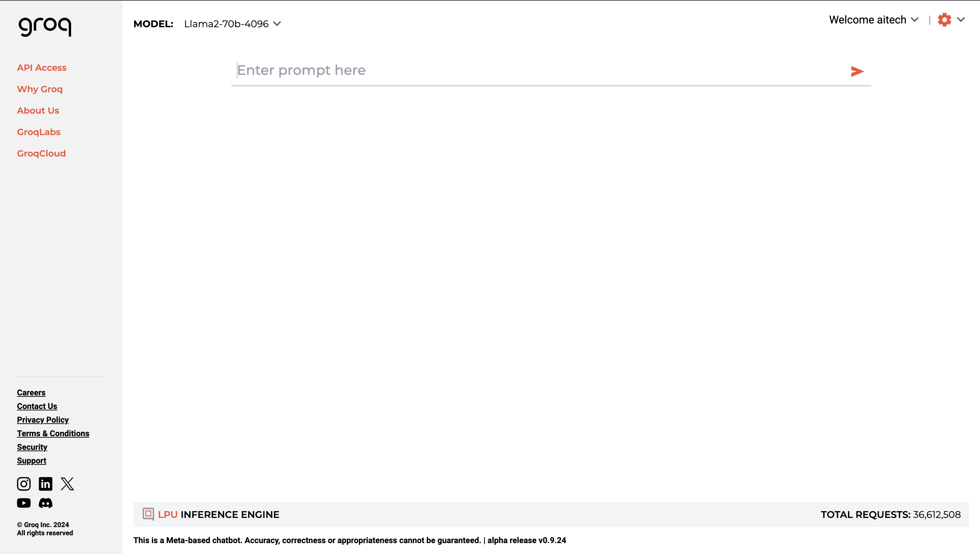Viewport: 980px width, 554px height.
Task: Open the Support link
Action: [x=32, y=461]
